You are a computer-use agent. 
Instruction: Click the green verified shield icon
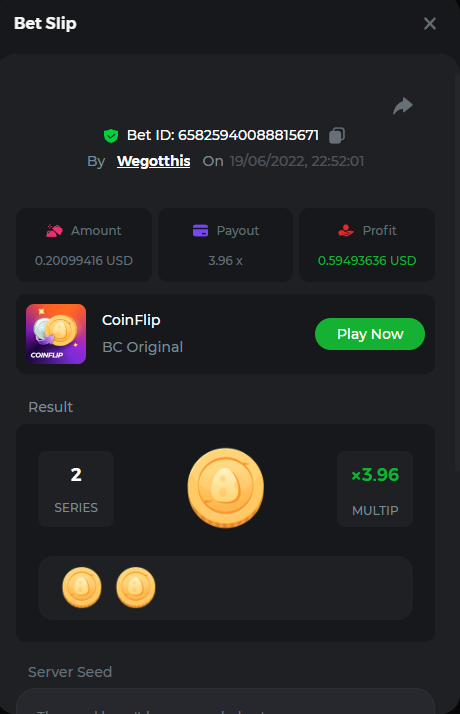tap(111, 136)
